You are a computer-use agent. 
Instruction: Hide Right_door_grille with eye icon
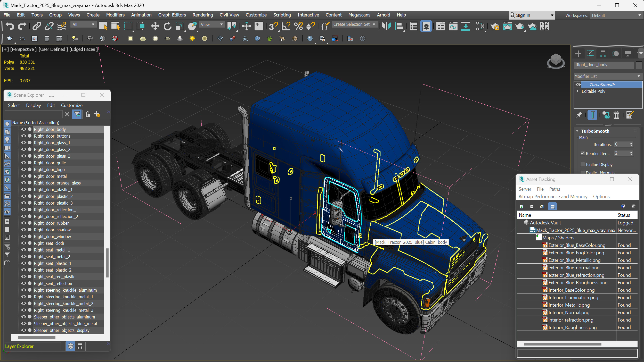coord(24,163)
